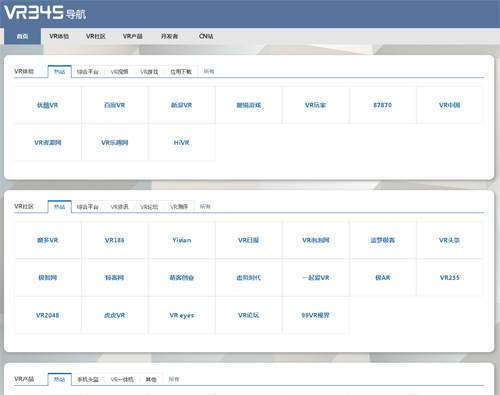The image size is (500, 395).
Task: Open the VR中国 site link
Action: pos(450,105)
